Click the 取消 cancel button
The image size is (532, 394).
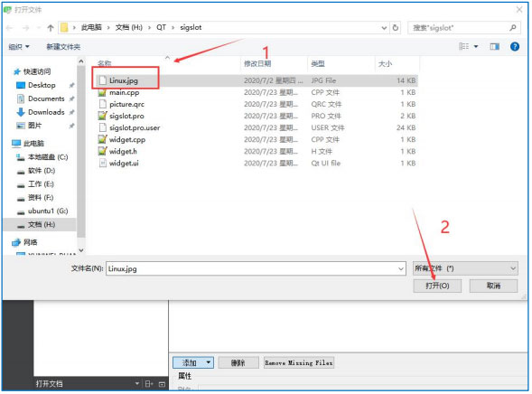point(493,286)
